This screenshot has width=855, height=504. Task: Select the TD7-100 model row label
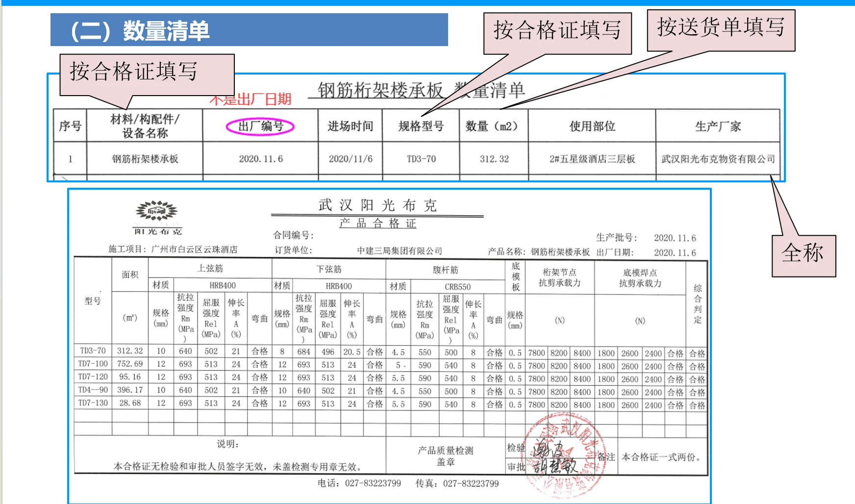93,364
